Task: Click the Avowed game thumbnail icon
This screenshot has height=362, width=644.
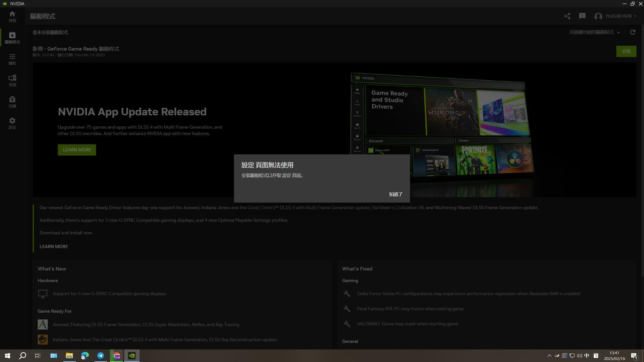Action: coord(43,324)
